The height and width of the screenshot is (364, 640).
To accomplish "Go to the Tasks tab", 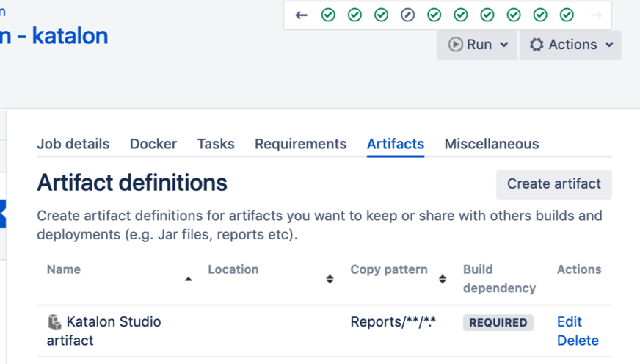I will pos(216,144).
